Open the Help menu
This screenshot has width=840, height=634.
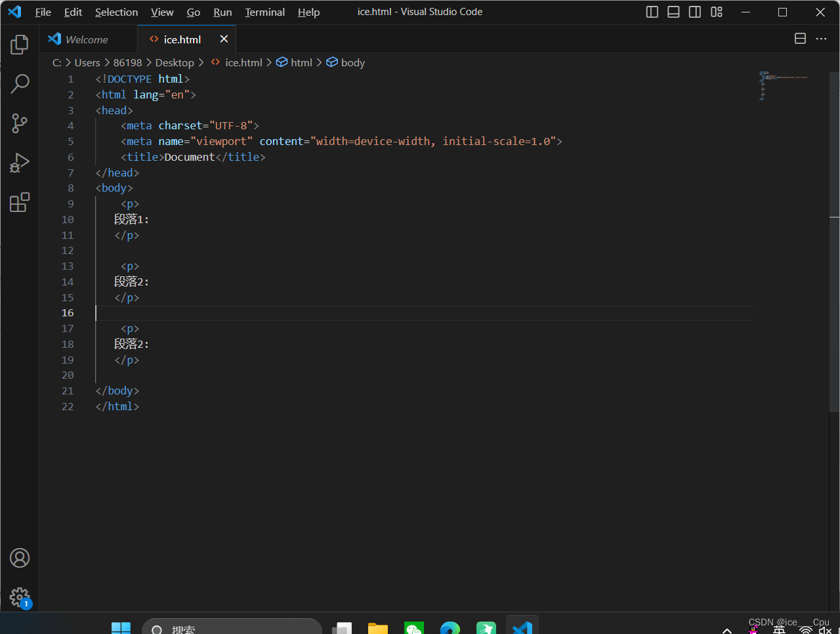pos(308,12)
